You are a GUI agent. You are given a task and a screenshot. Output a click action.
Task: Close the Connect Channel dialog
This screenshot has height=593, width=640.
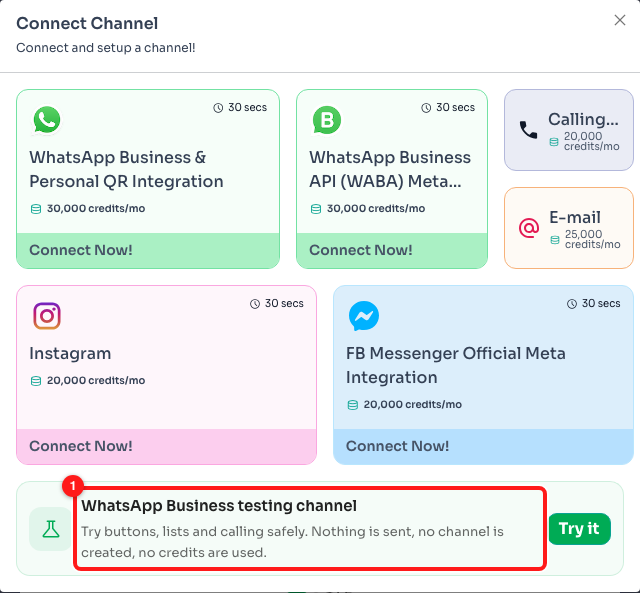(620, 20)
